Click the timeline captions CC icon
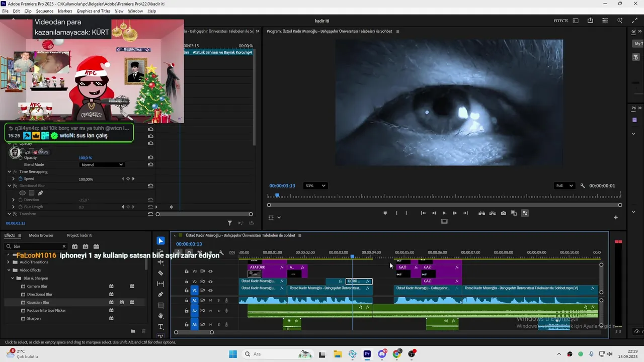The height and width of the screenshot is (362, 644). click(x=232, y=252)
